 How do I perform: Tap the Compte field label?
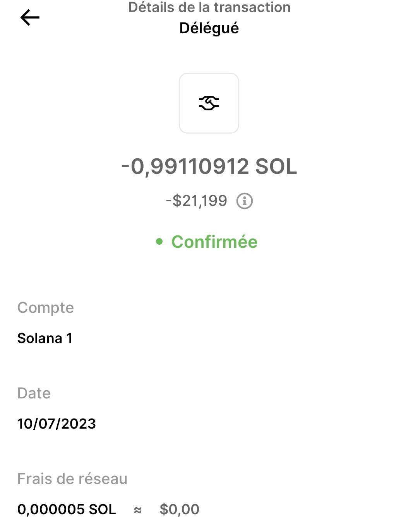(46, 308)
